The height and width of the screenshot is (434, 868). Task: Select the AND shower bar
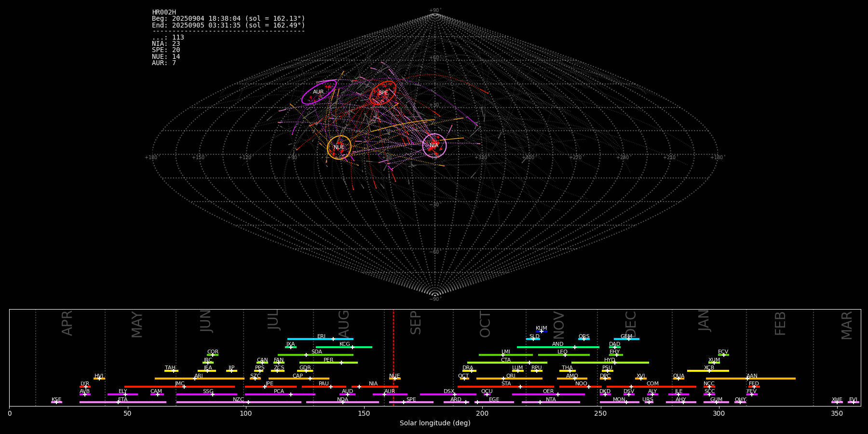click(x=558, y=347)
